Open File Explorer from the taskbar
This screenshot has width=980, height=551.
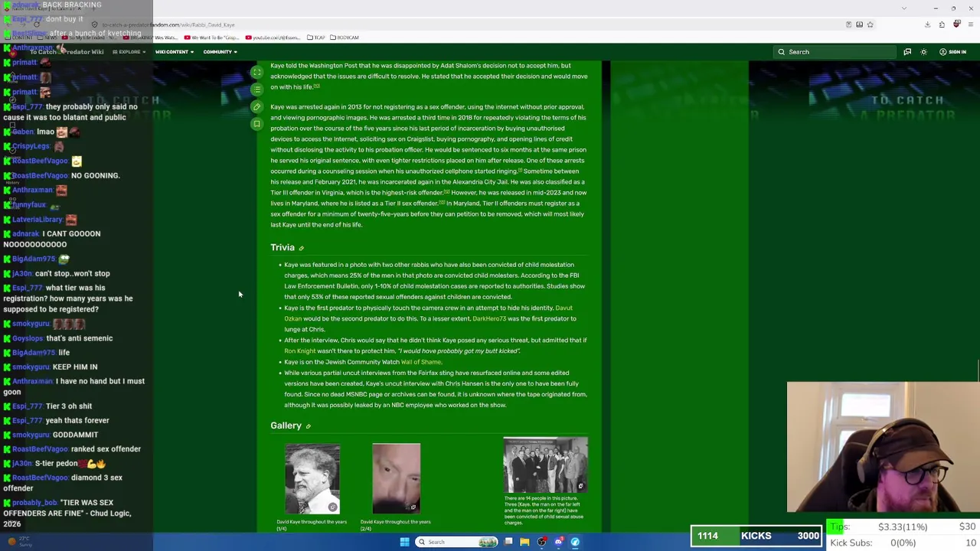pos(524,542)
